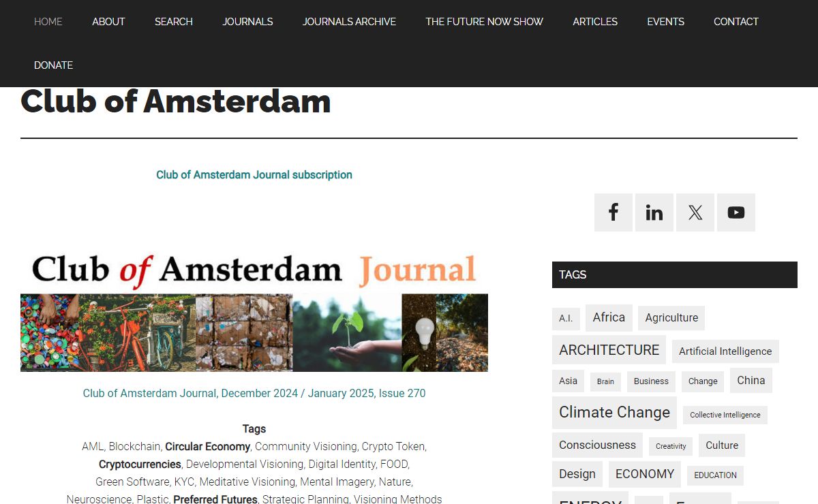Open the X (Twitter) social icon
The image size is (818, 504).
[695, 212]
